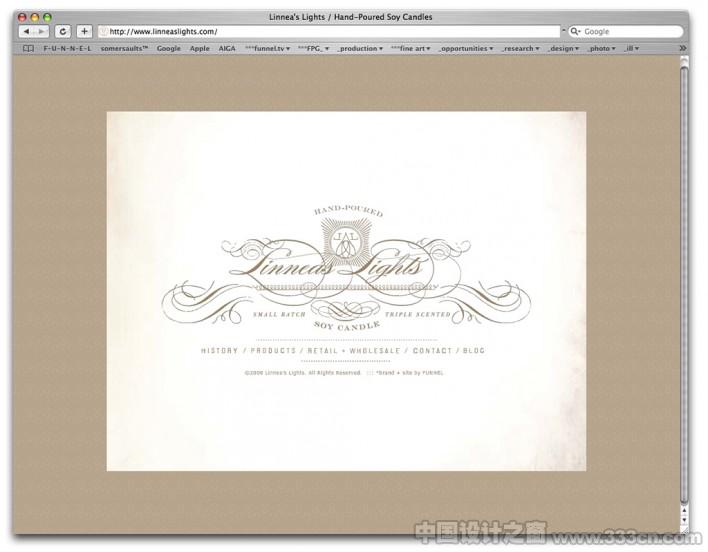The image size is (708, 552).
Task: Click the Linnea's Lights logo
Action: click(346, 268)
